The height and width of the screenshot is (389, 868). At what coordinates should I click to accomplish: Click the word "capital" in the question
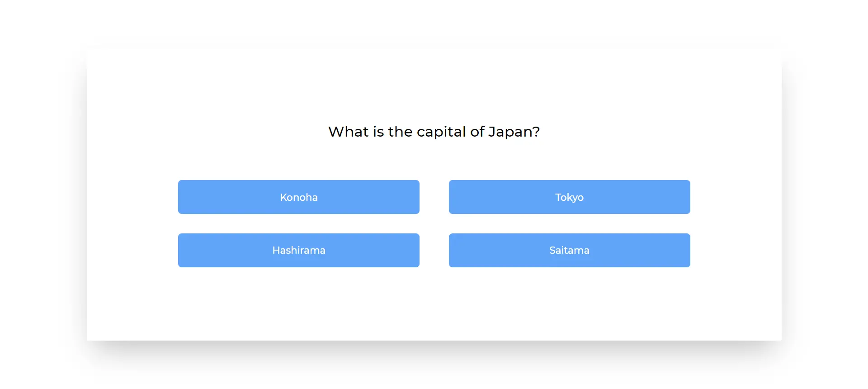[x=441, y=132]
